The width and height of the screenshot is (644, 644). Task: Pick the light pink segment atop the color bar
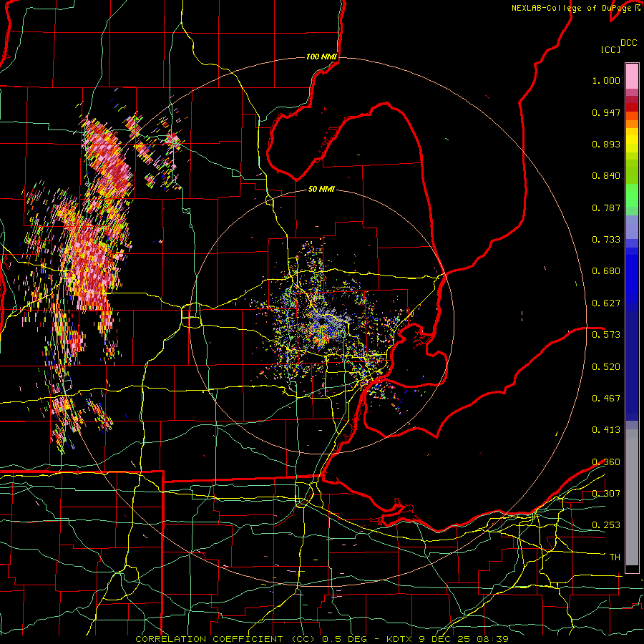click(632, 76)
